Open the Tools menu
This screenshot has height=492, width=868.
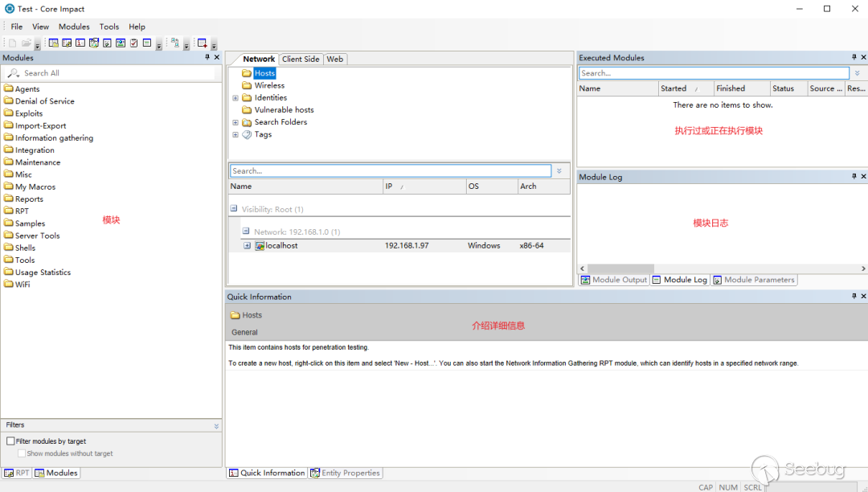[109, 27]
